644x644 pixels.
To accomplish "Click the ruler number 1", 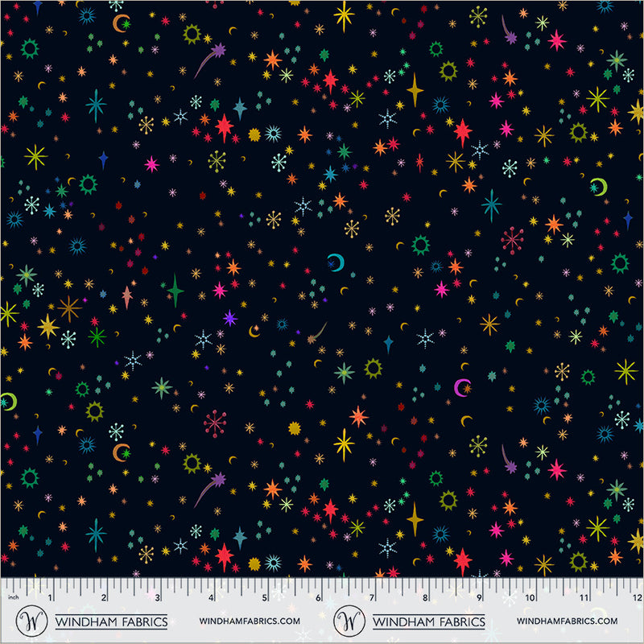I will (50, 597).
